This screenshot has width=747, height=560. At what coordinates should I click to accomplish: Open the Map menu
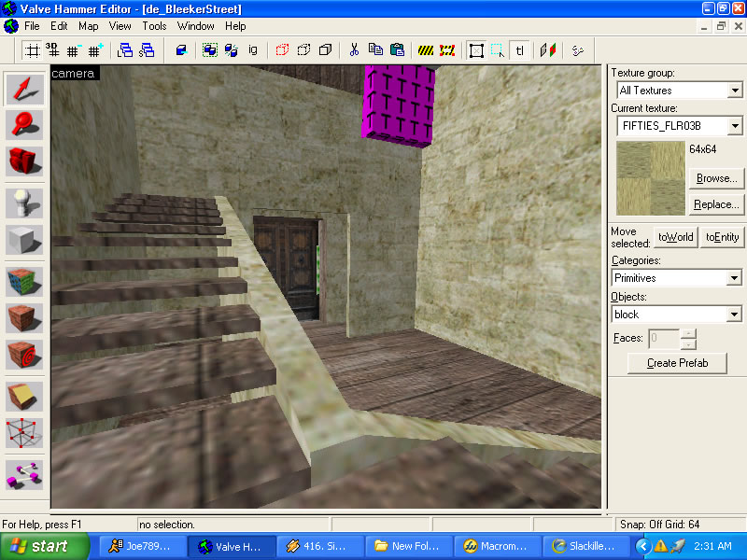point(88,26)
